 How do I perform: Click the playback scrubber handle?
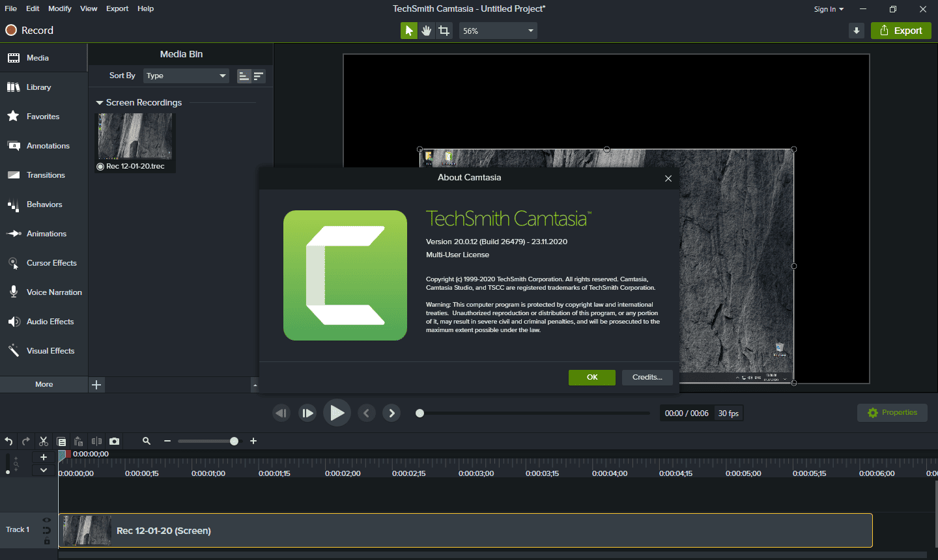[x=420, y=413]
